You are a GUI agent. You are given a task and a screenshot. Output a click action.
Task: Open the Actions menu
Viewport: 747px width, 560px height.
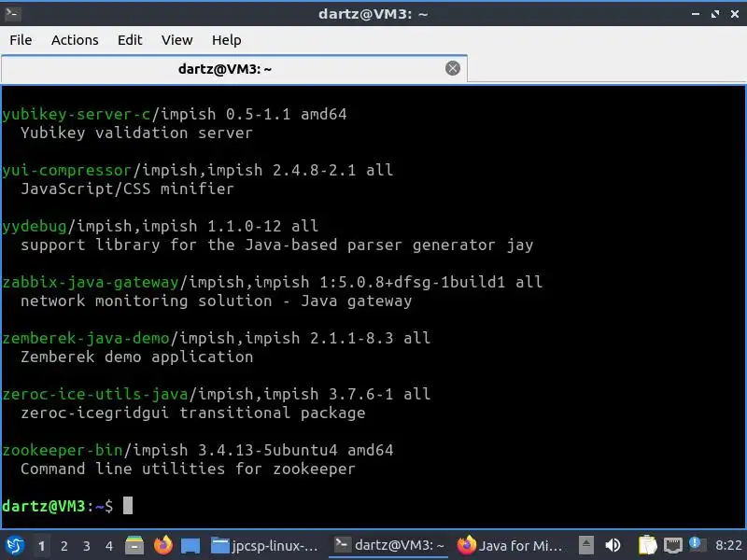(75, 40)
